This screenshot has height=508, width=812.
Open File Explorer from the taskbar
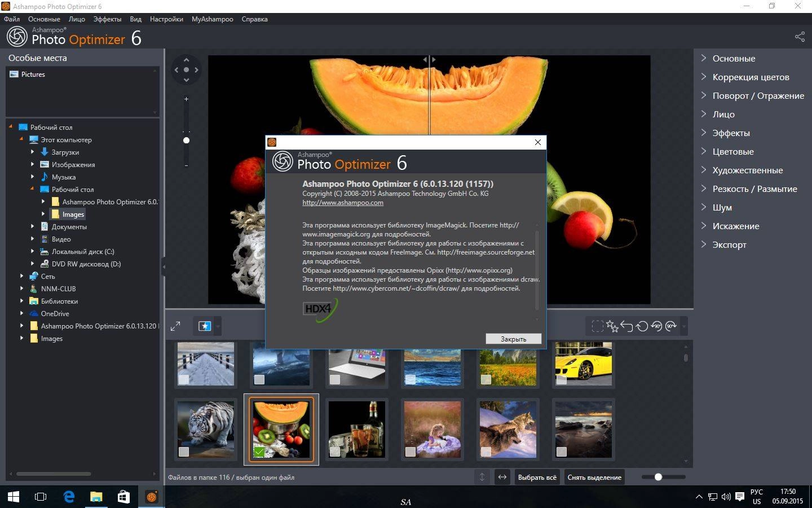pyautogui.click(x=96, y=497)
